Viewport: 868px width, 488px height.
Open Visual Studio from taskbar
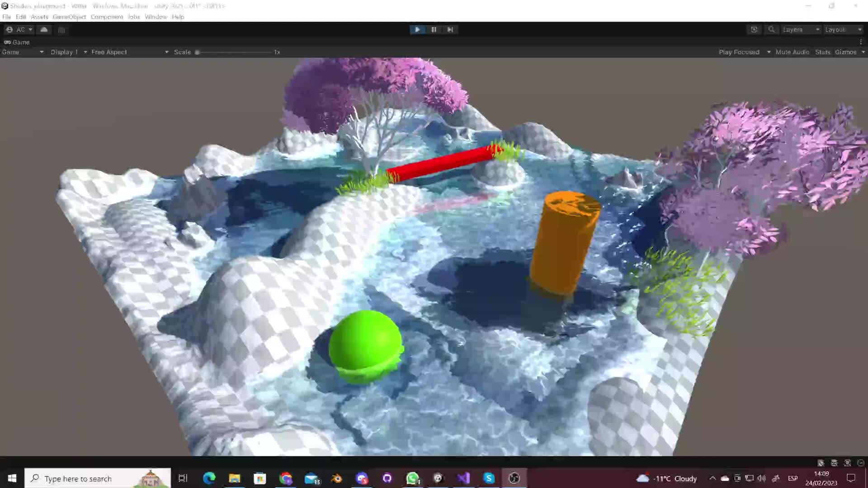[x=463, y=478]
